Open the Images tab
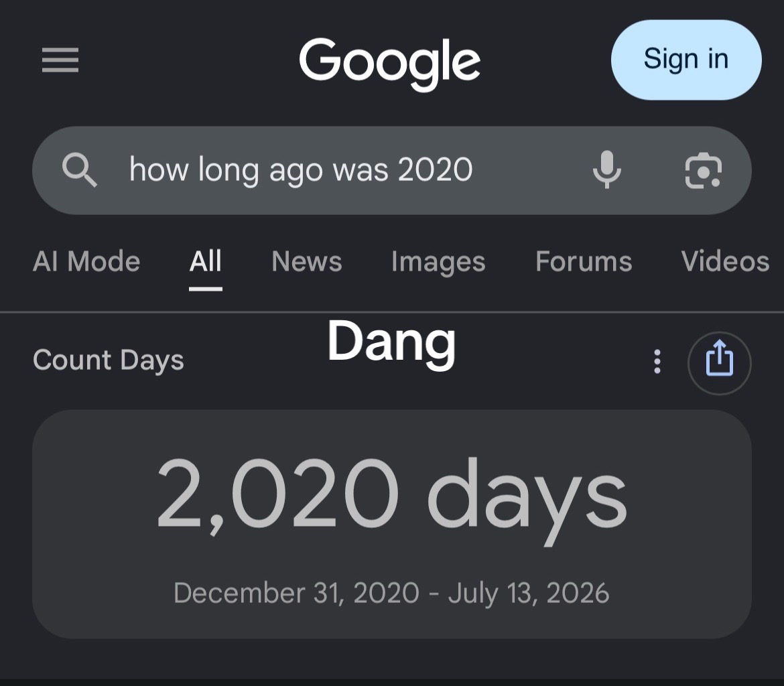Viewport: 784px width, 686px height. pos(438,262)
